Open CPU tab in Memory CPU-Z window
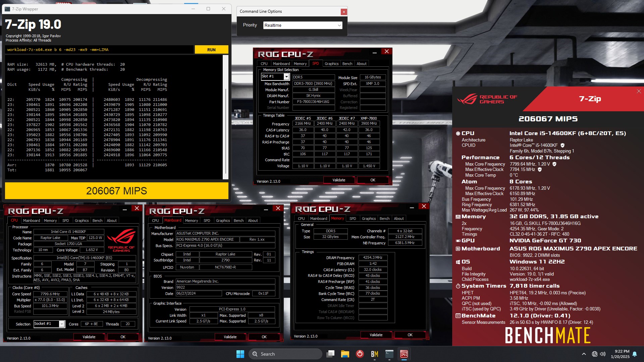The height and width of the screenshot is (362, 644). click(301, 219)
